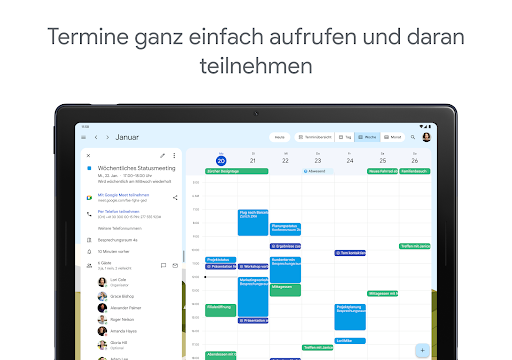
Task: Share the Meet link icon
Action: (175, 198)
